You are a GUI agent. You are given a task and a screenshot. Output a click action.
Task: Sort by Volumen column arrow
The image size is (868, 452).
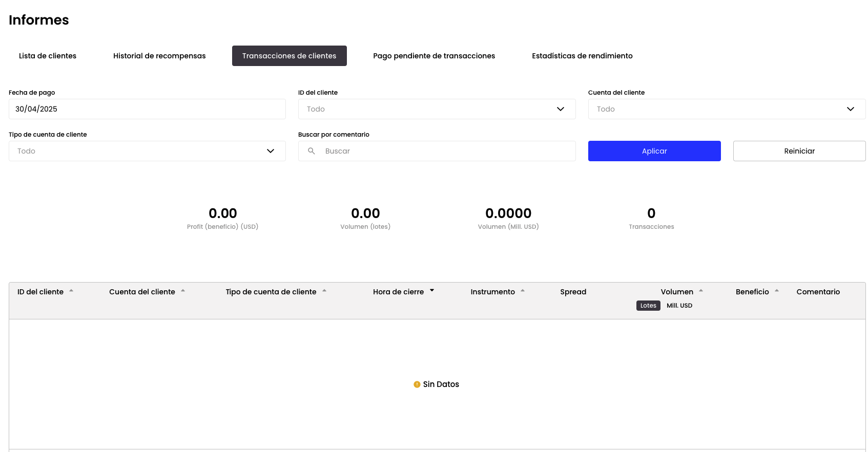(x=701, y=291)
